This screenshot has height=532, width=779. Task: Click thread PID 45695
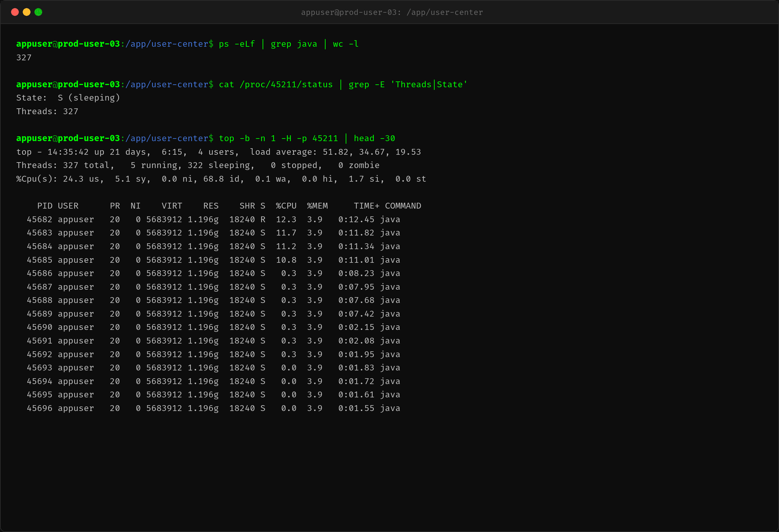[40, 395]
